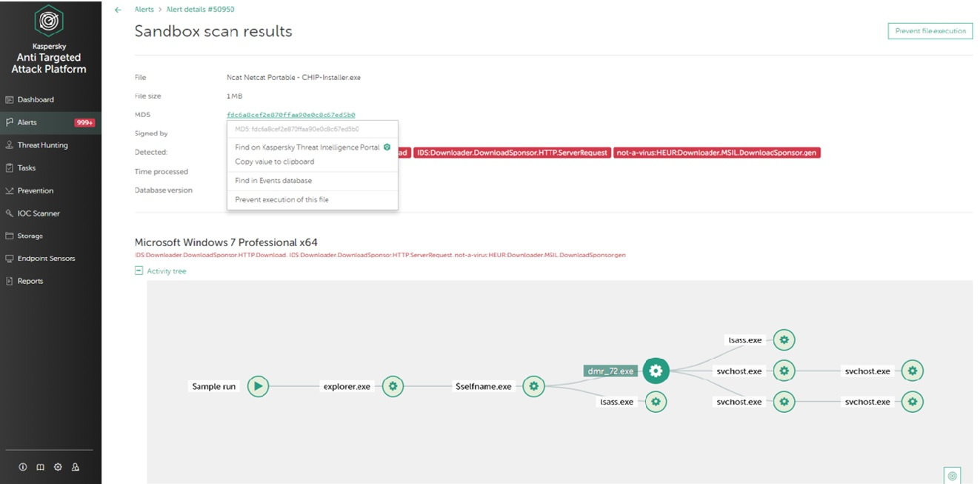Click the Sample run play icon

pos(258,386)
